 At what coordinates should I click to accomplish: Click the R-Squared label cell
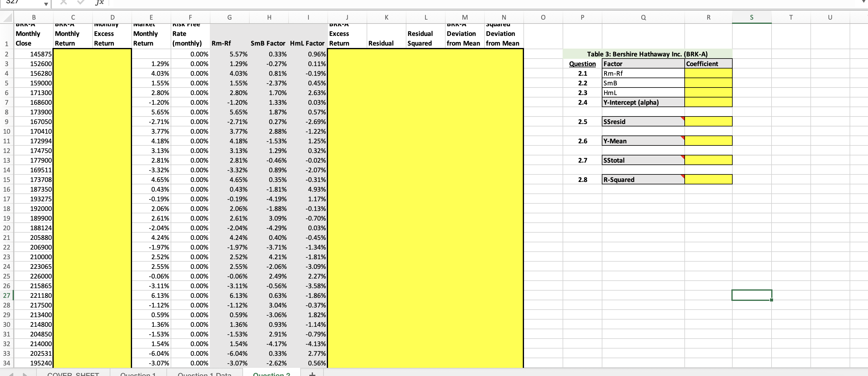coord(642,180)
